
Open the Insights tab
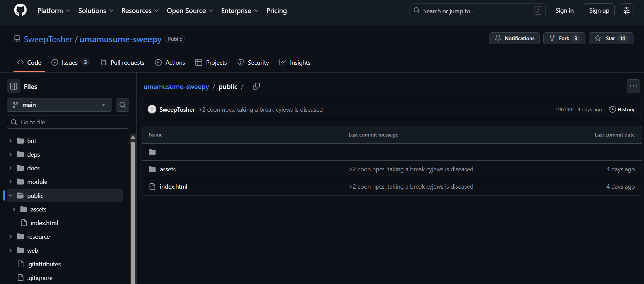[295, 62]
